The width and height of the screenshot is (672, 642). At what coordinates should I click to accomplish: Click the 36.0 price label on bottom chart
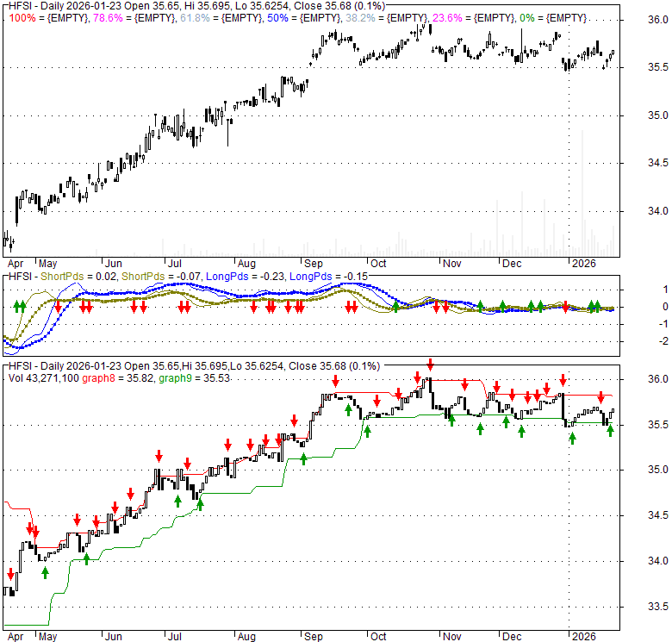(x=657, y=379)
